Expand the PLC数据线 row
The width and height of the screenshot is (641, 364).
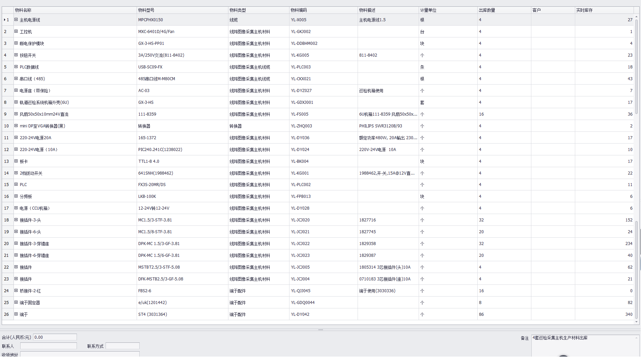pos(16,67)
